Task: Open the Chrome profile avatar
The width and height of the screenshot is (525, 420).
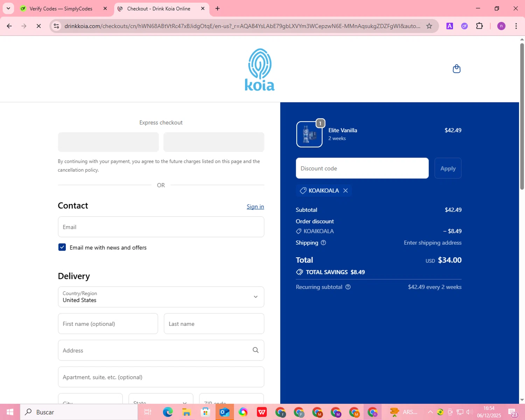Action: [x=501, y=26]
